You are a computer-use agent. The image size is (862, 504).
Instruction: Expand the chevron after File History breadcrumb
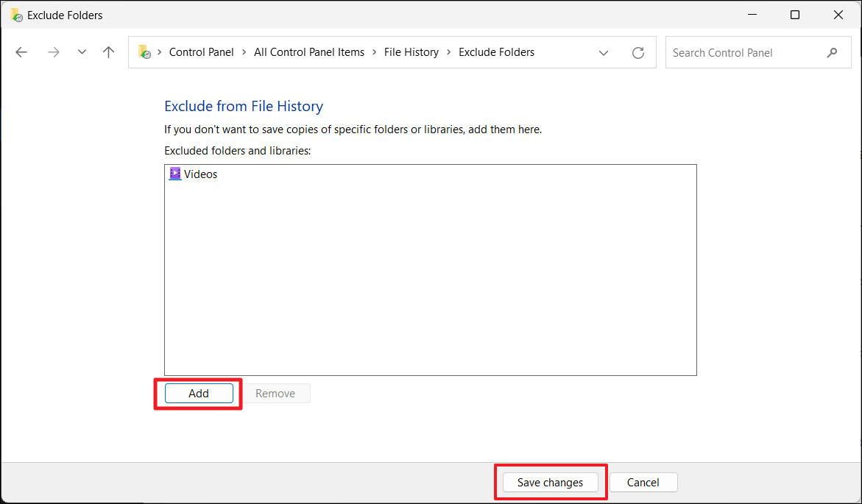[448, 52]
